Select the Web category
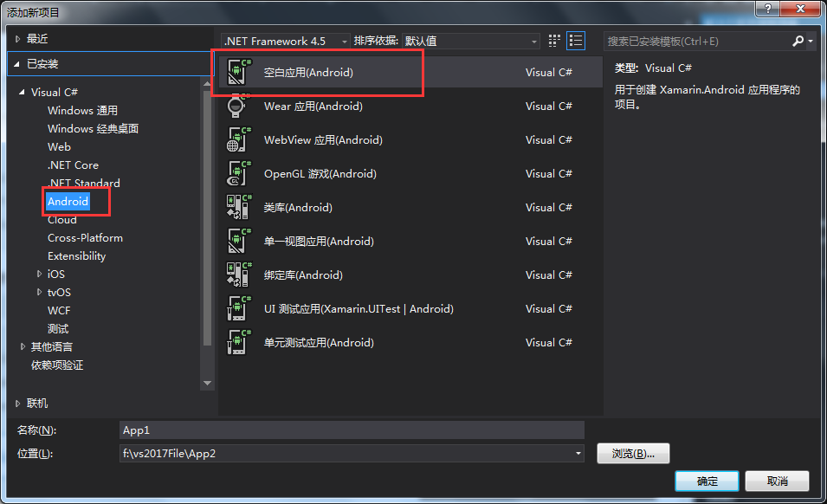The width and height of the screenshot is (827, 504). (59, 146)
